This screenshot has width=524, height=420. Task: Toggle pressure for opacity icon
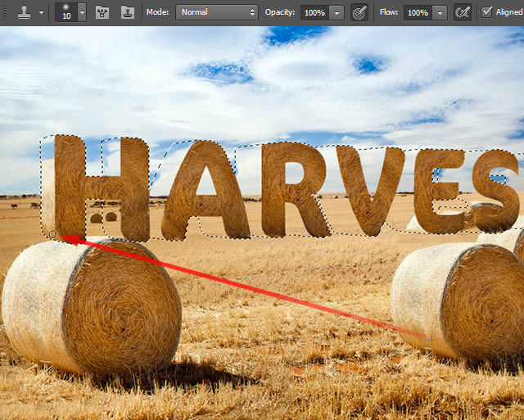tap(359, 13)
